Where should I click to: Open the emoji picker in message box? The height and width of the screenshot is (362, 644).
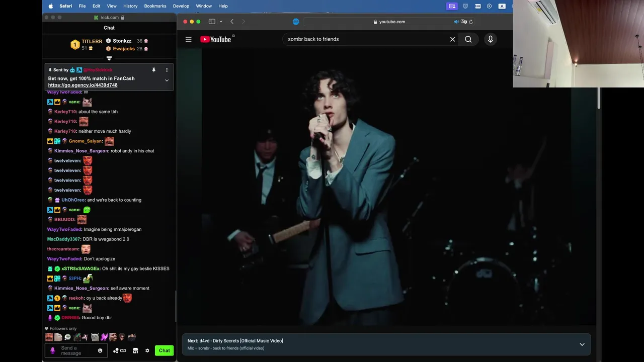point(100,350)
